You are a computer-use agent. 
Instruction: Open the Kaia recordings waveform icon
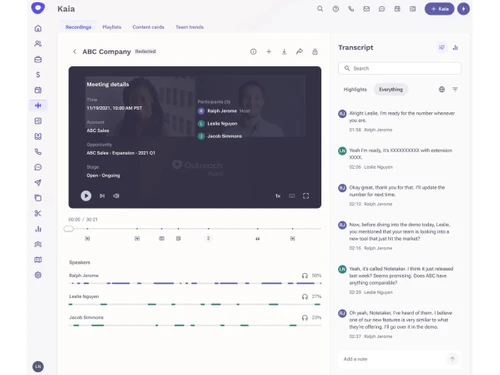click(x=38, y=105)
